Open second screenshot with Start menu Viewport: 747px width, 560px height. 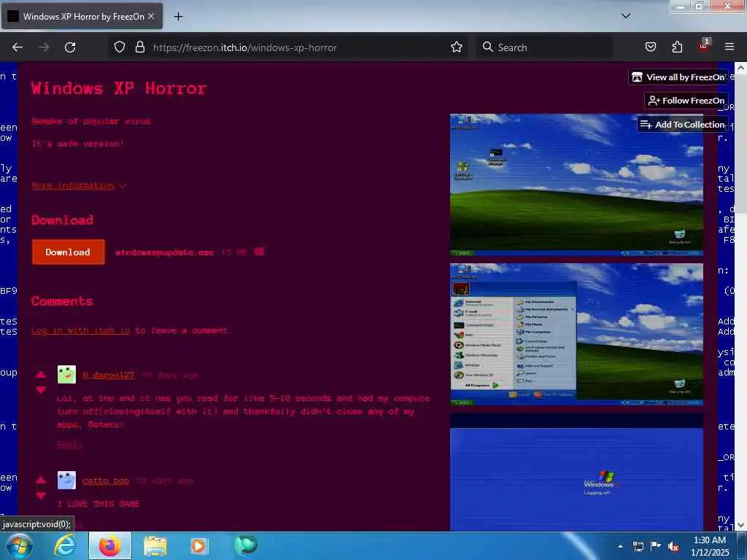(x=576, y=334)
